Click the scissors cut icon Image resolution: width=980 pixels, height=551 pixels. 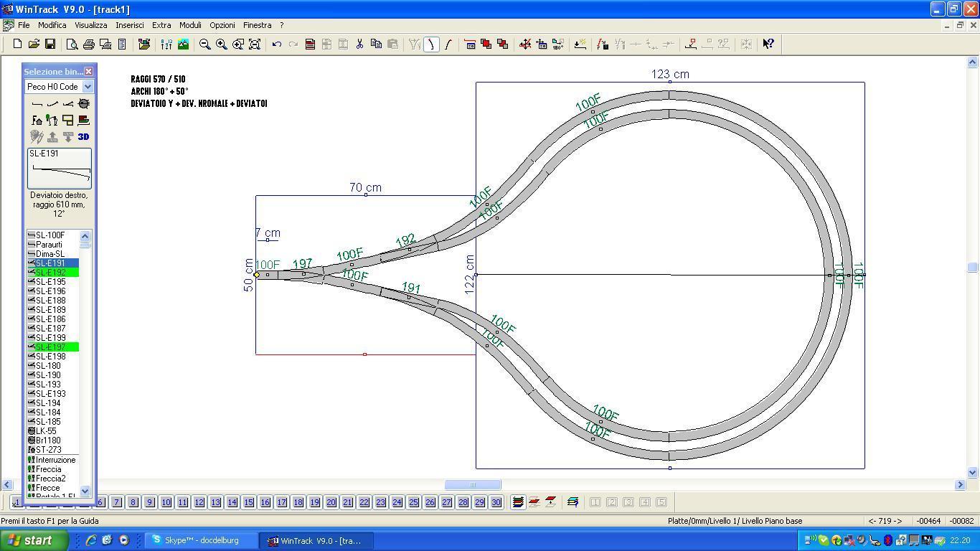click(x=359, y=44)
